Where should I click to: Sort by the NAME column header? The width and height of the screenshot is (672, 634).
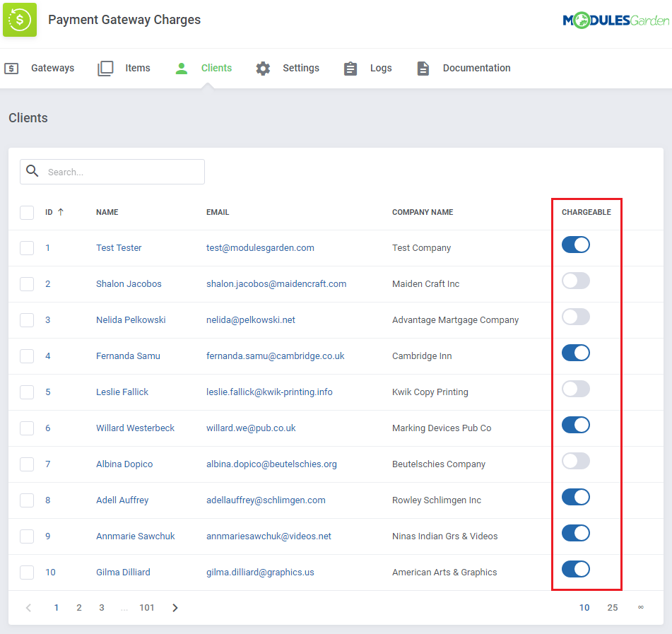click(x=107, y=212)
